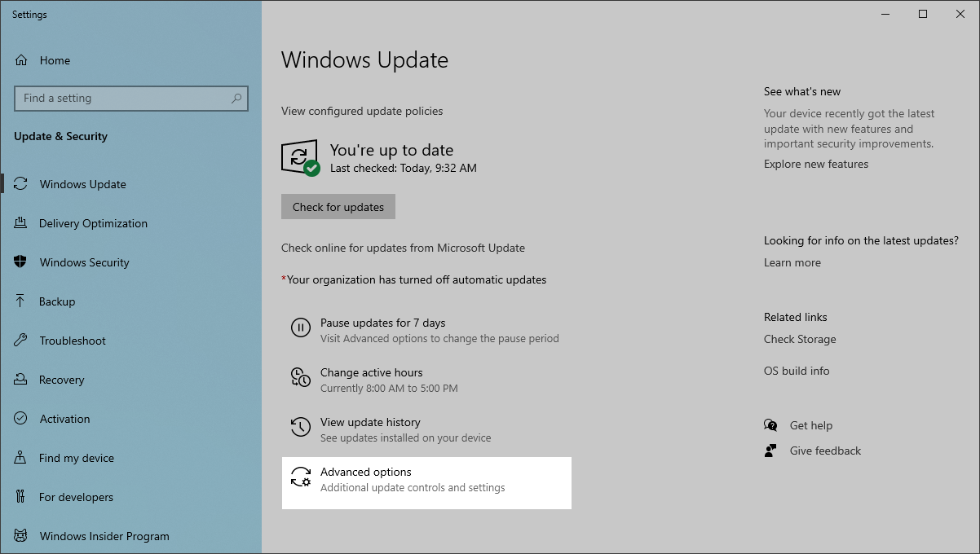980x554 pixels.
Task: Click the For developers icon
Action: coord(21,496)
